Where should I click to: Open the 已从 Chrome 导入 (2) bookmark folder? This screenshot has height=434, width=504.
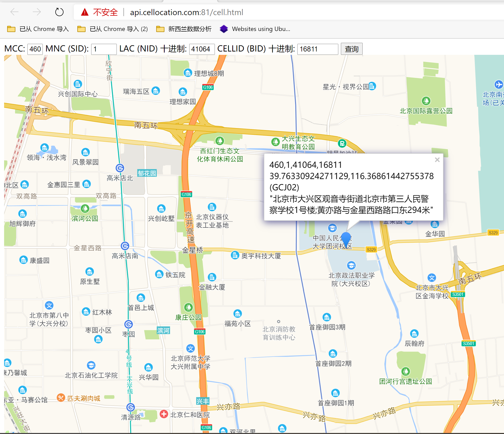tap(113, 29)
